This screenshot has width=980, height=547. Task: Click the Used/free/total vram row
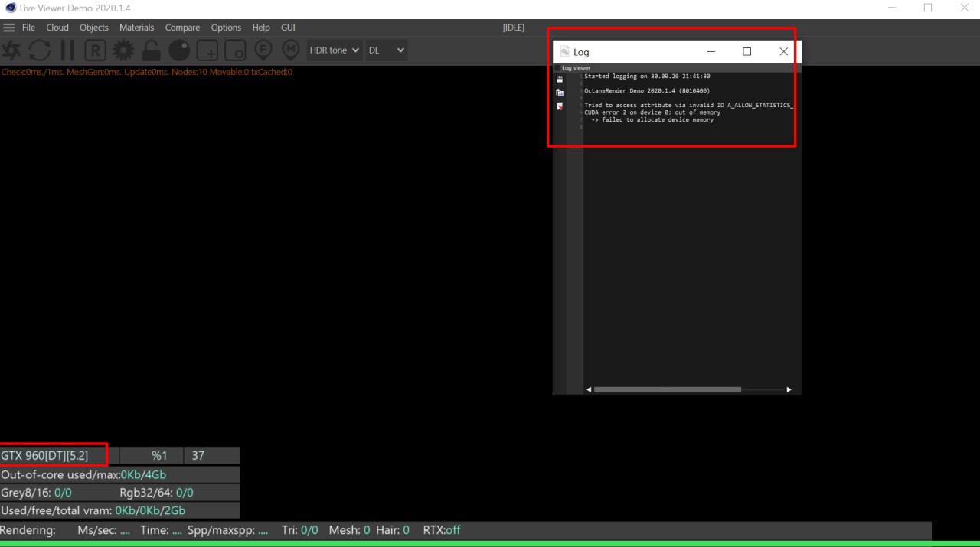[119, 510]
